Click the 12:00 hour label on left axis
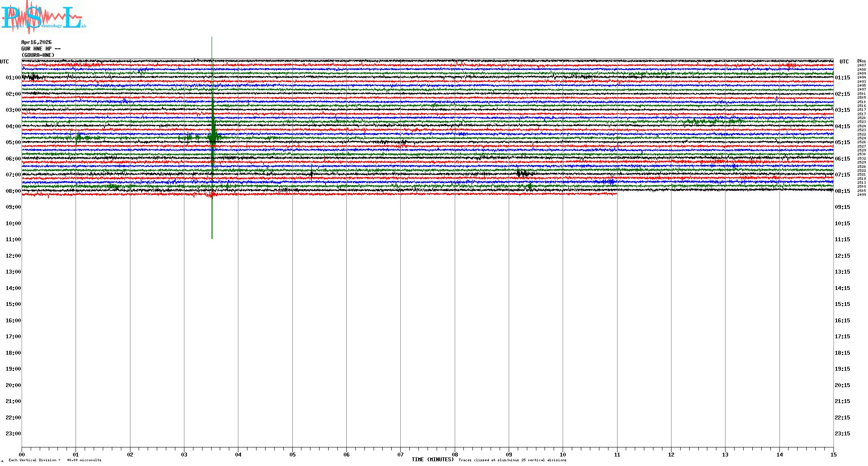The width and height of the screenshot is (868, 466). (x=13, y=256)
